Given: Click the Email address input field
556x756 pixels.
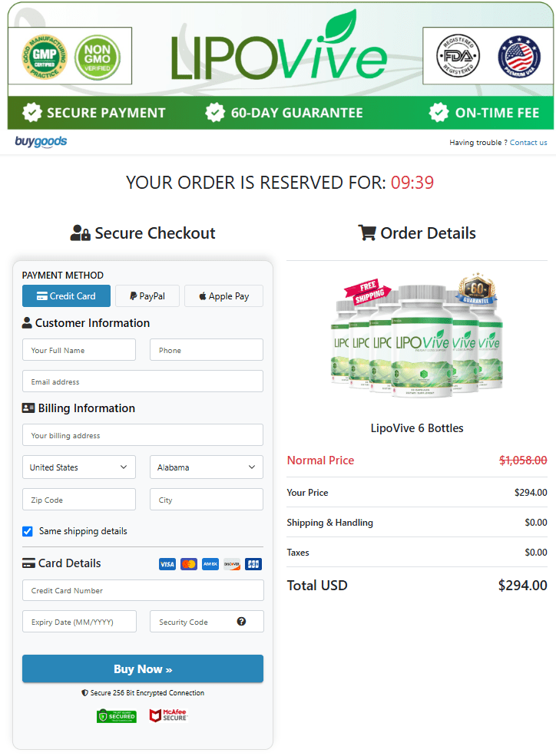Looking at the screenshot, I should (143, 381).
